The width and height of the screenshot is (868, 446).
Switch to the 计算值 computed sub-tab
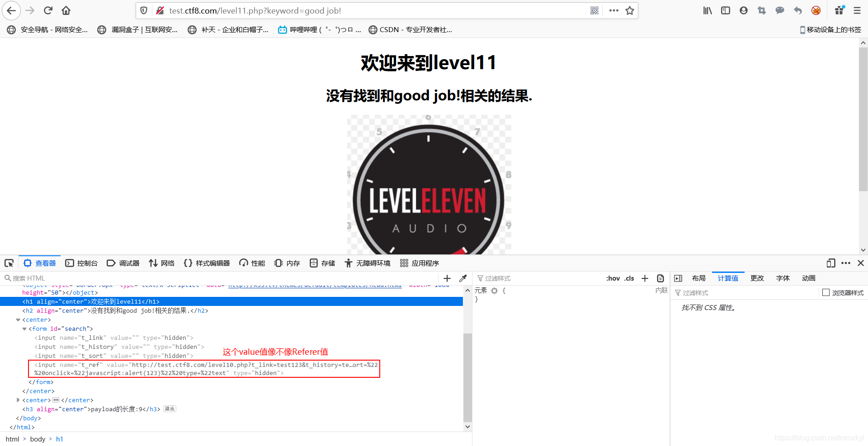pos(728,278)
